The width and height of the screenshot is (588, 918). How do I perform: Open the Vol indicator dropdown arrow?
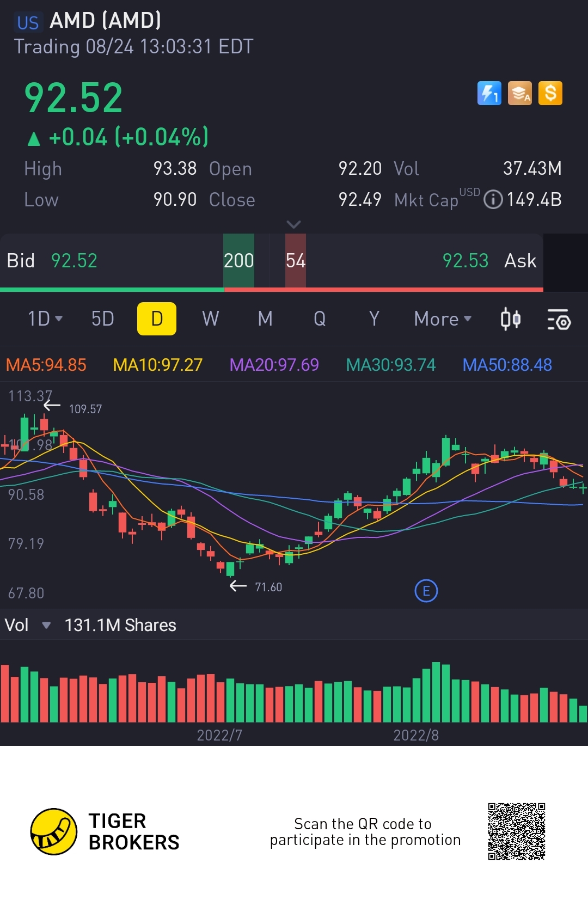pos(46,625)
